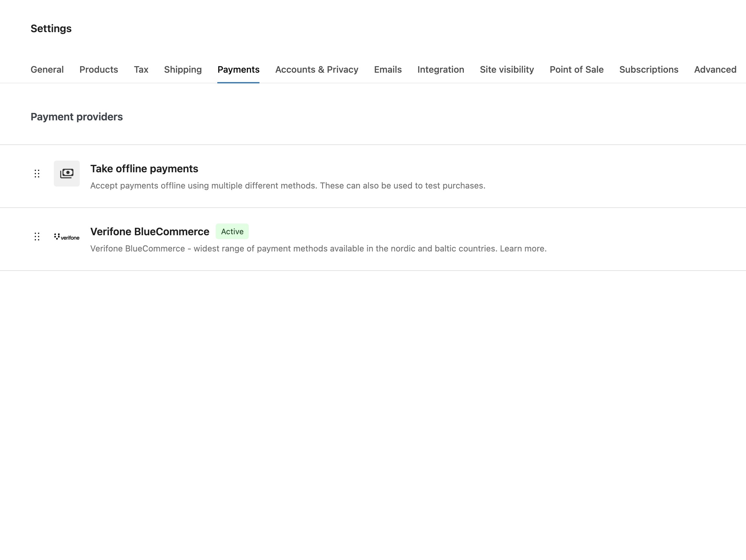746x560 pixels.
Task: Open Accounts & Privacy tab
Action: tap(317, 69)
